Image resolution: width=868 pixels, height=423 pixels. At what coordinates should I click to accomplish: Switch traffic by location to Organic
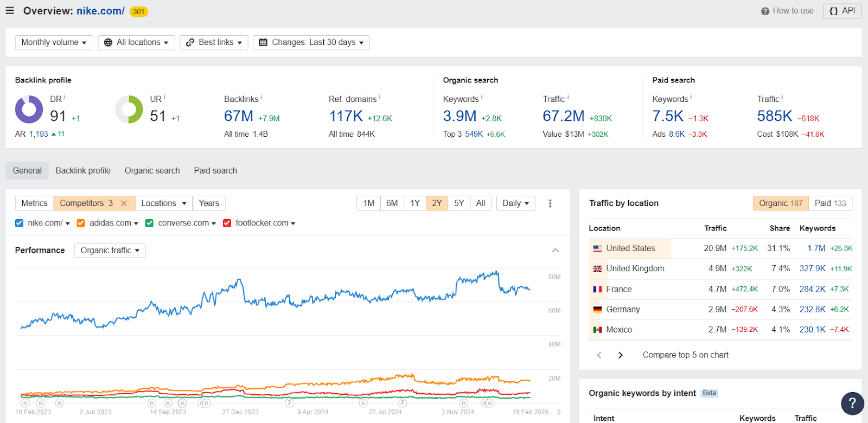point(781,203)
